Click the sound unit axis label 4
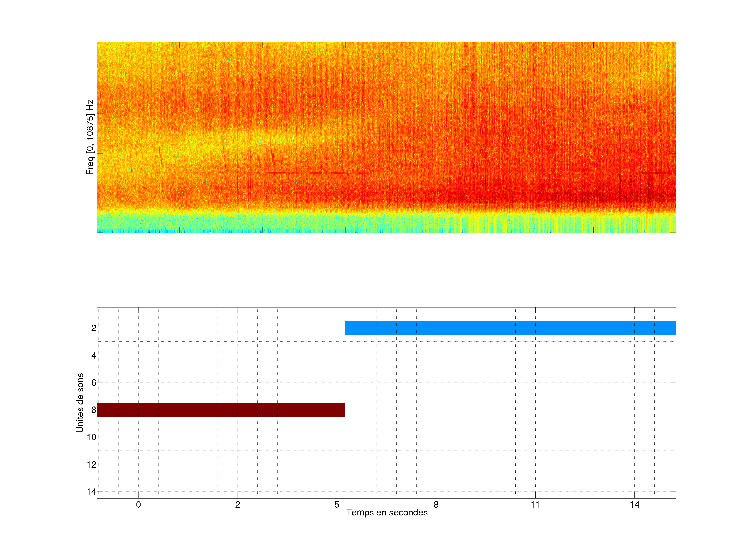This screenshot has width=747, height=560. [x=94, y=355]
